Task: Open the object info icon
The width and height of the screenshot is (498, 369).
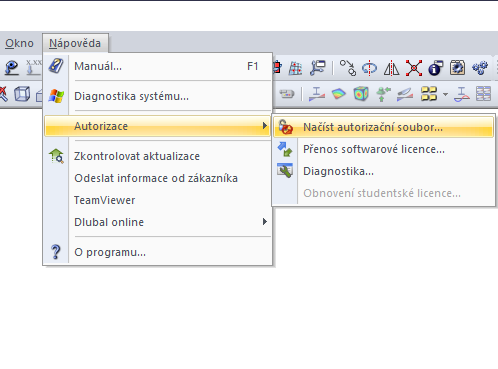Action: pyautogui.click(x=436, y=68)
